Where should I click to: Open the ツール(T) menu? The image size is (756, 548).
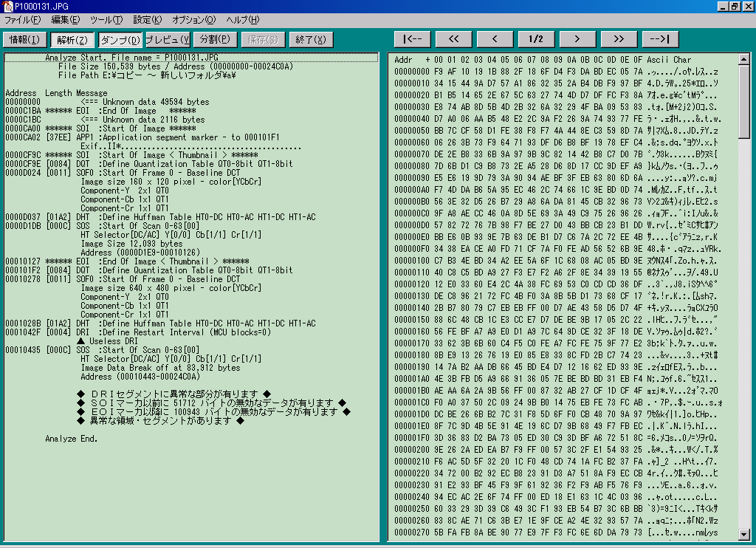(x=106, y=20)
